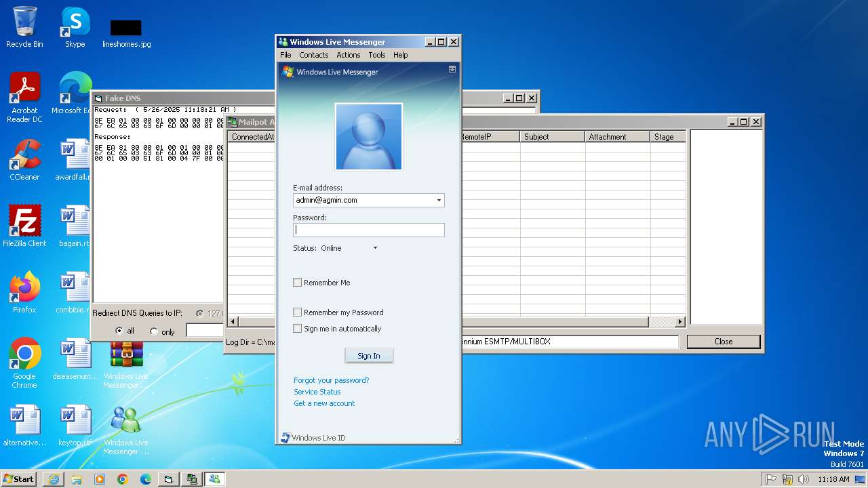
Task: Open the volume speaker tray icon
Action: pos(804,479)
